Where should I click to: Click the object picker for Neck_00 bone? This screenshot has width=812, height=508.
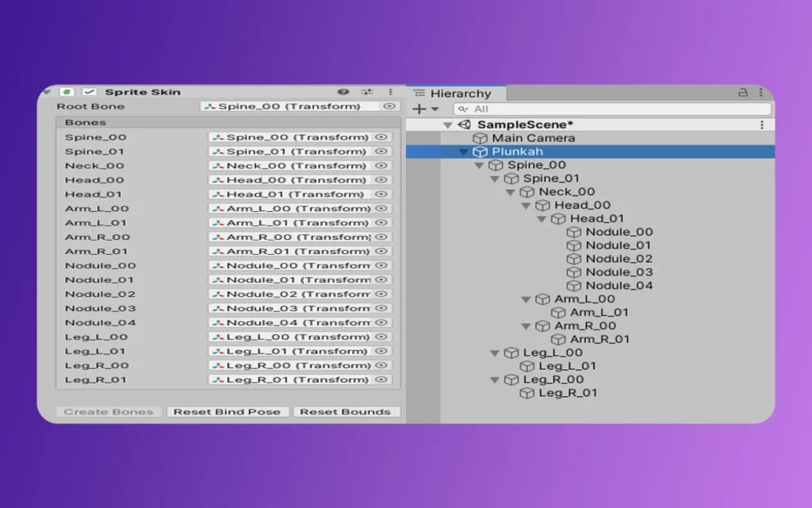coord(381,166)
